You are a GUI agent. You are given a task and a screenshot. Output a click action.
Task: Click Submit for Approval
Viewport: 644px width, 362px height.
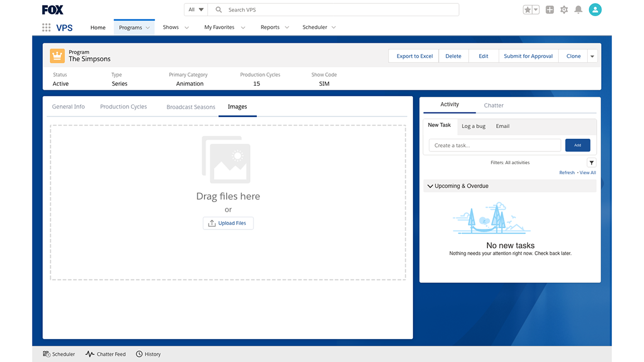[x=528, y=56]
